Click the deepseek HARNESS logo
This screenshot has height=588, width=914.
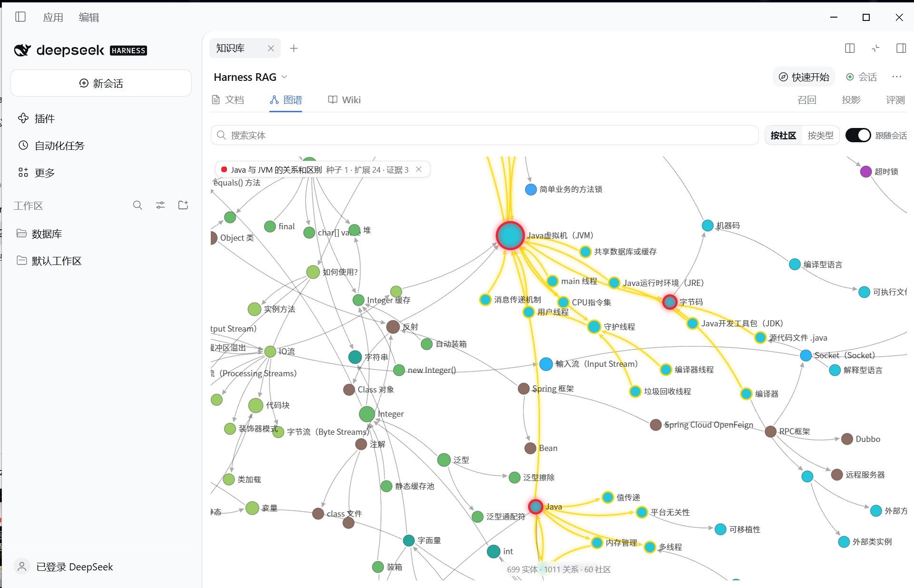(x=80, y=50)
